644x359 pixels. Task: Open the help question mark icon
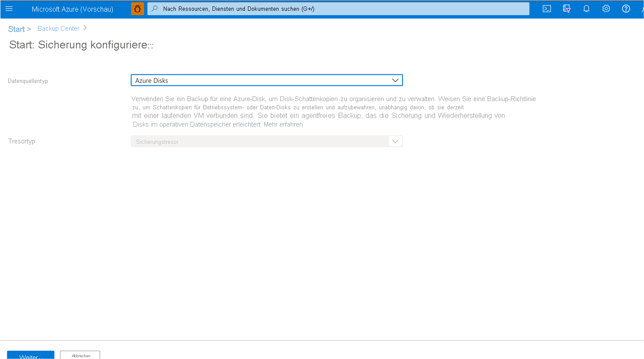coord(626,9)
